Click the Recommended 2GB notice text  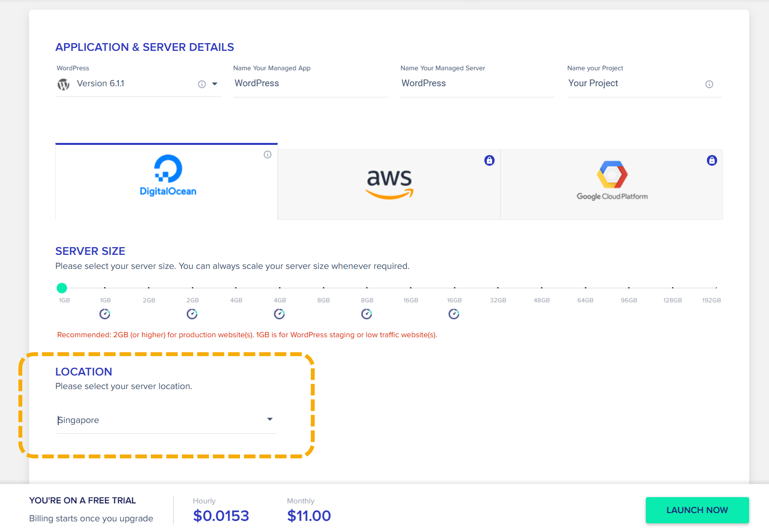tap(247, 335)
